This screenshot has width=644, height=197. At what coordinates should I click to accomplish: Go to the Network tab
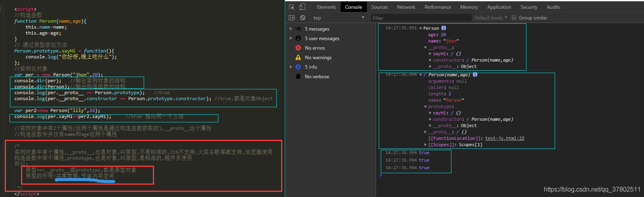tap(406, 7)
